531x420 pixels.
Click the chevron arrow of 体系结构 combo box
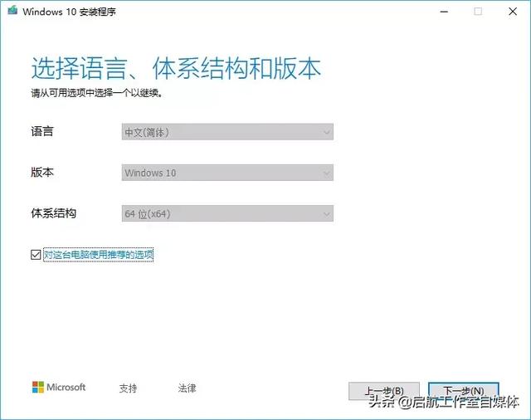tap(326, 214)
